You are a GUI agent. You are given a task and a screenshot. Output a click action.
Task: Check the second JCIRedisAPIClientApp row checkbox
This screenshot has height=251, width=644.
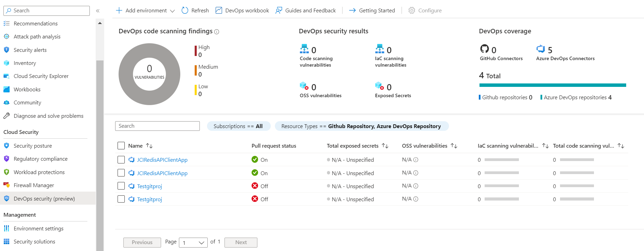[121, 173]
